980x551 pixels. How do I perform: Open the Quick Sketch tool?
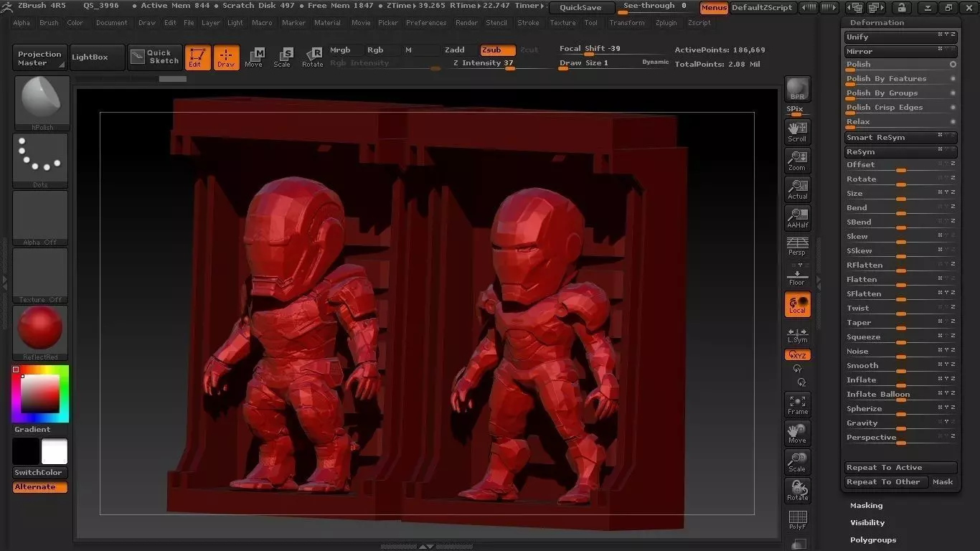click(155, 57)
